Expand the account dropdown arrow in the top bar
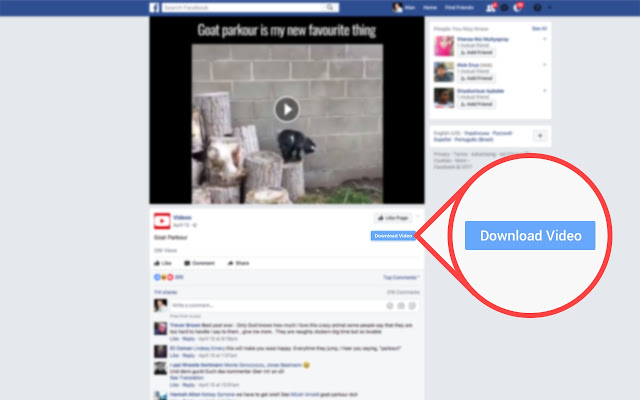The width and height of the screenshot is (640, 400). (x=549, y=7)
